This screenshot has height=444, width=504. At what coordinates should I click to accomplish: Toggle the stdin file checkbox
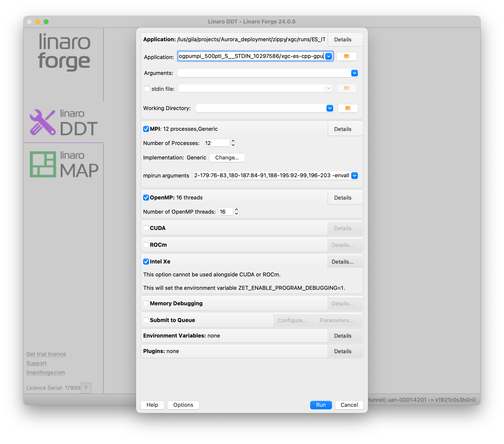pyautogui.click(x=147, y=89)
